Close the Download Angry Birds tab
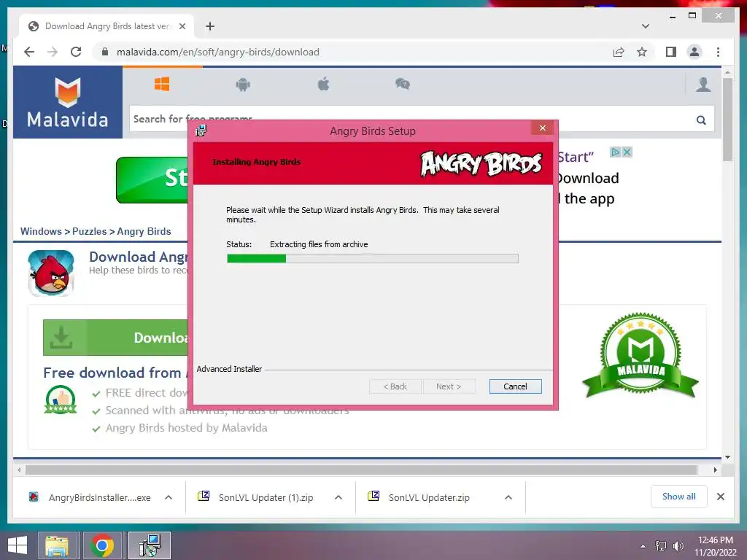This screenshot has width=747, height=560. (x=182, y=26)
